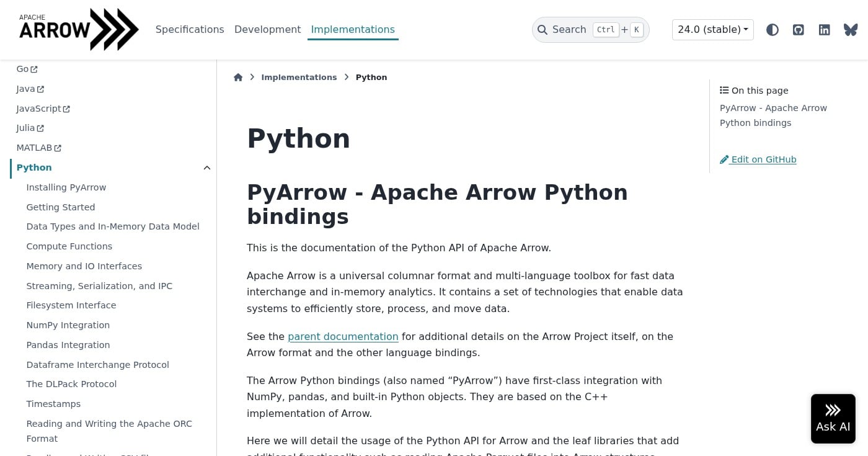Open the MATLAB external link
Viewport: 868px width, 456px height.
click(39, 148)
